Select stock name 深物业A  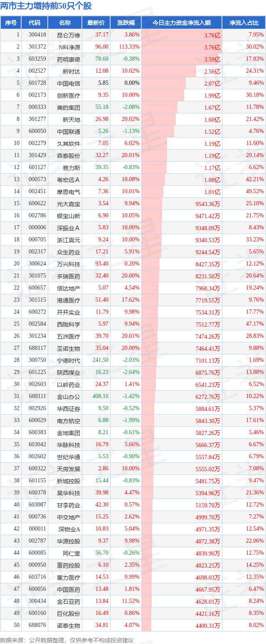[69, 529]
